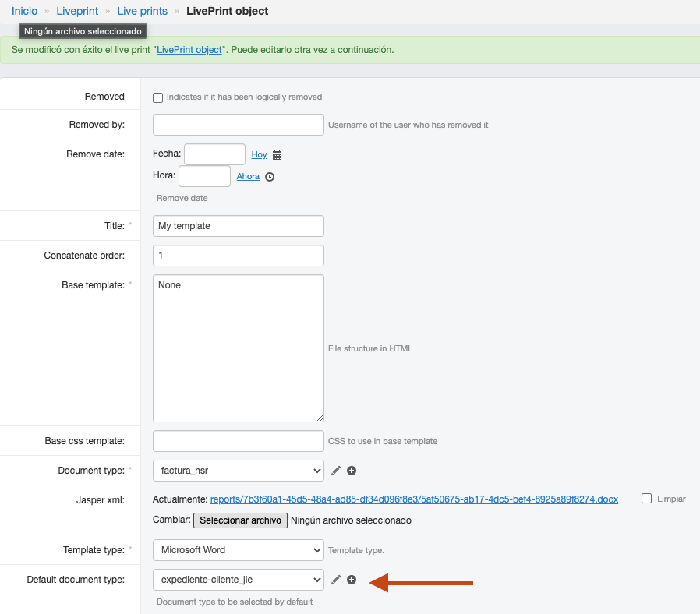Add new Document type with plus icon
Image resolution: width=700 pixels, height=614 pixels.
[352, 471]
